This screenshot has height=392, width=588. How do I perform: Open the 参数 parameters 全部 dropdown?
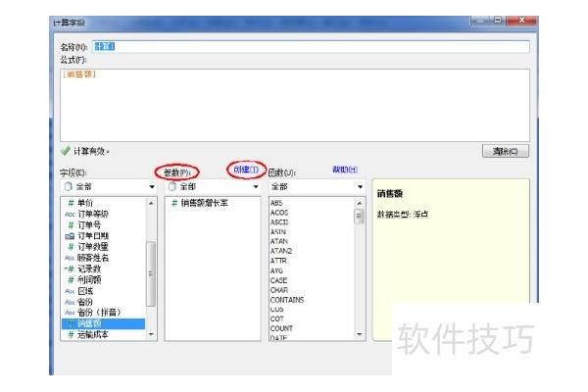[213, 186]
